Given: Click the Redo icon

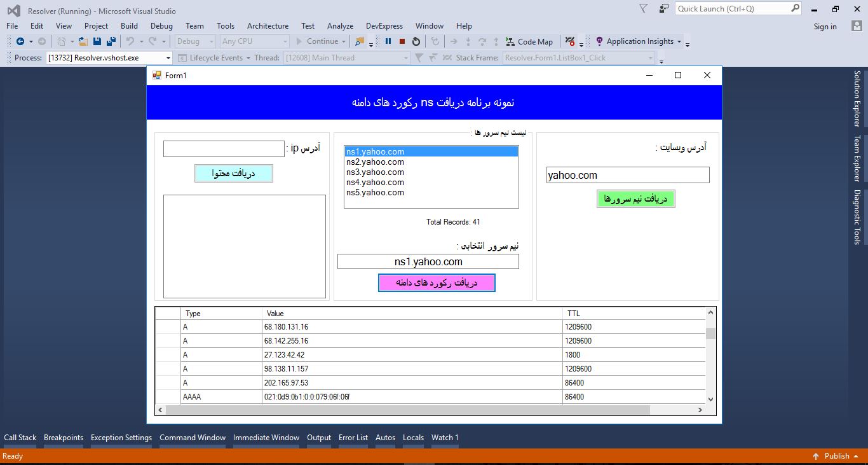Looking at the screenshot, I should 150,41.
